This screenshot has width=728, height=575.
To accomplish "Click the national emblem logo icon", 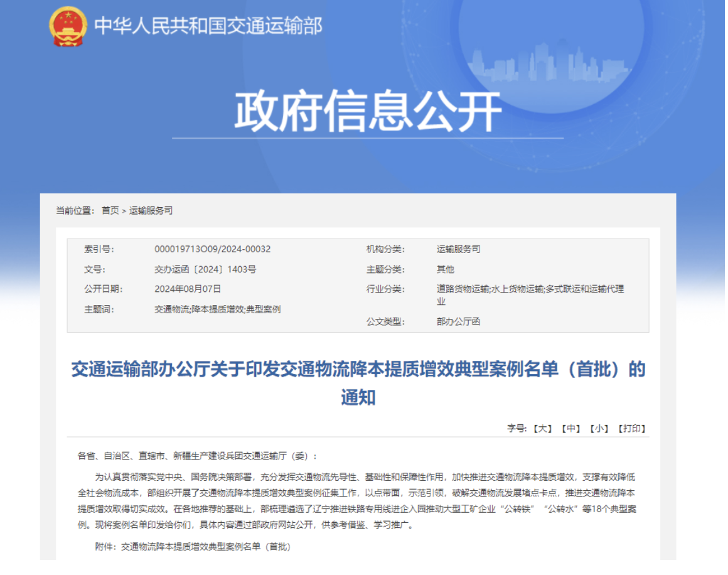I will [x=68, y=26].
